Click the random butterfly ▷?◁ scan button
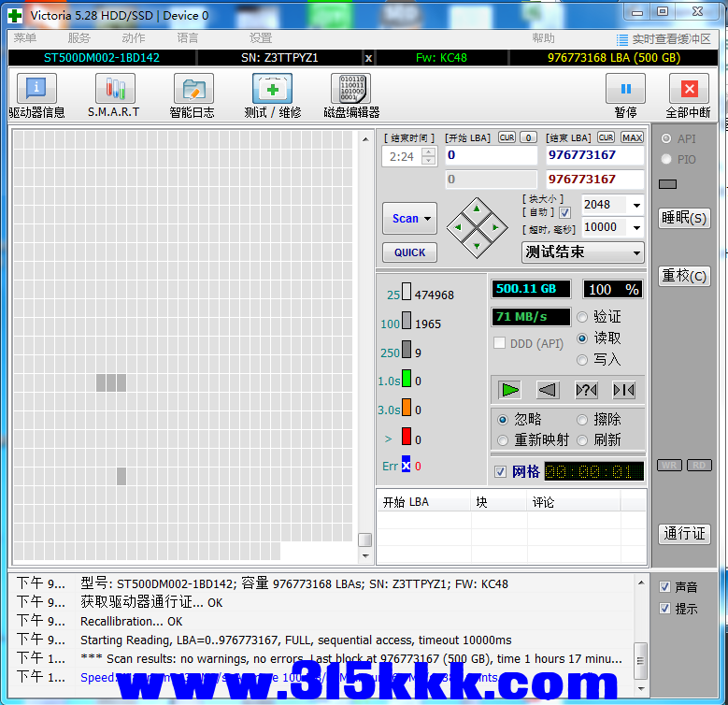The image size is (728, 705). coord(586,390)
